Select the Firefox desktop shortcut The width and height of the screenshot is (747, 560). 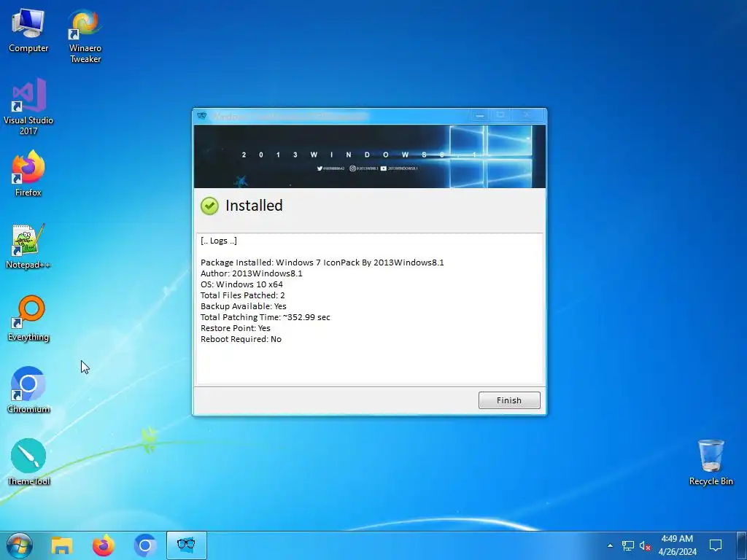click(x=28, y=174)
